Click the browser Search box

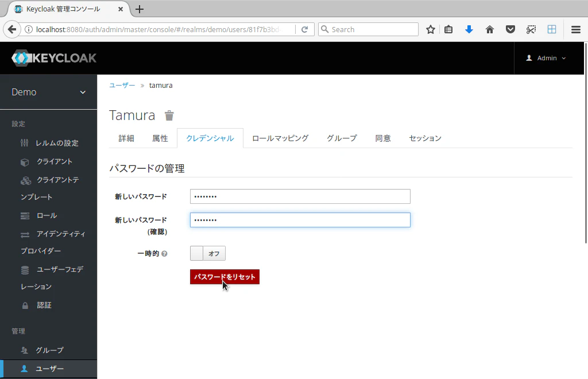(x=368, y=29)
